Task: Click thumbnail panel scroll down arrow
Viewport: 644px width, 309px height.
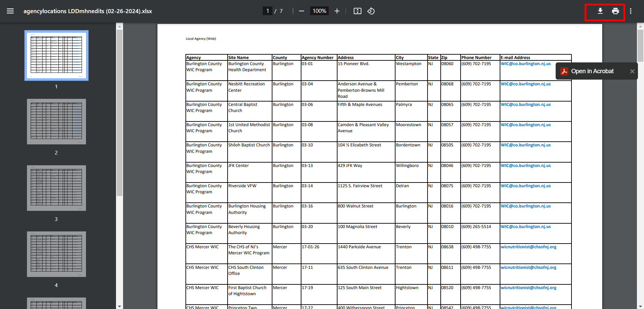Action: click(119, 306)
